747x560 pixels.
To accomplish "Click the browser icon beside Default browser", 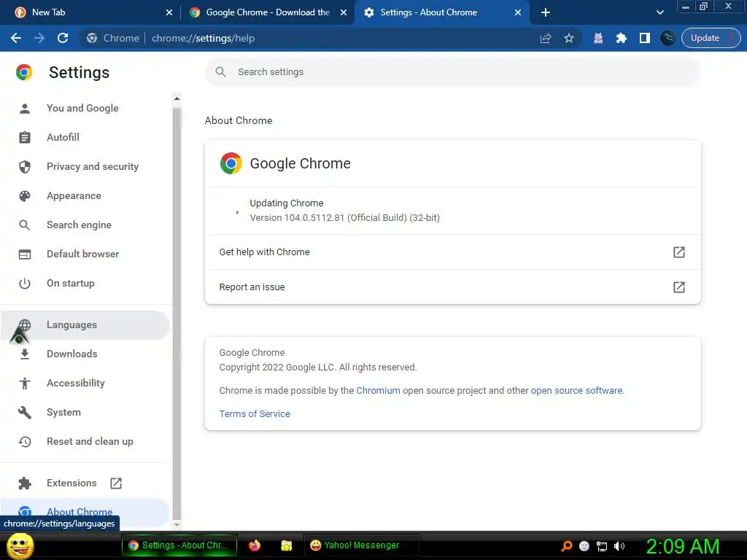I will pyautogui.click(x=25, y=254).
